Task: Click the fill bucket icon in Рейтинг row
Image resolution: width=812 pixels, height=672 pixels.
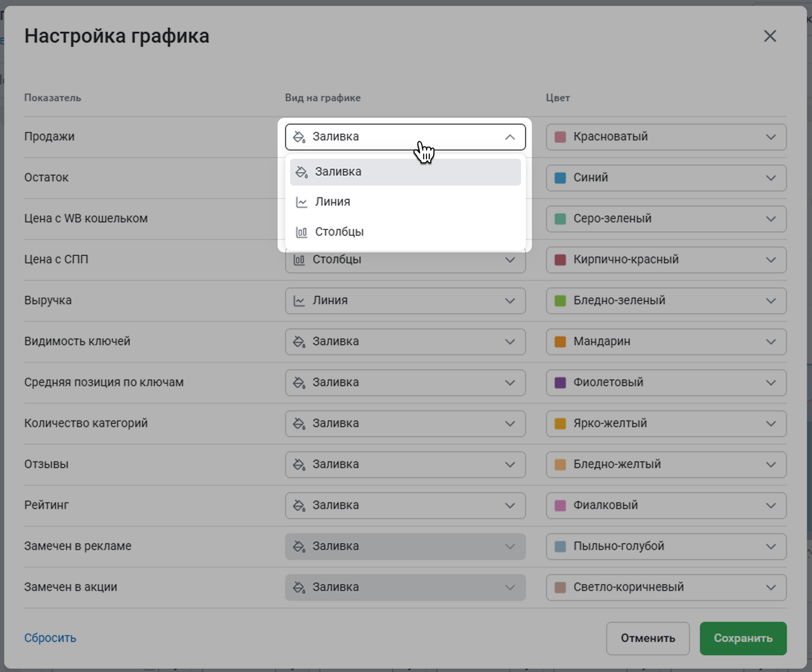Action: 299,505
